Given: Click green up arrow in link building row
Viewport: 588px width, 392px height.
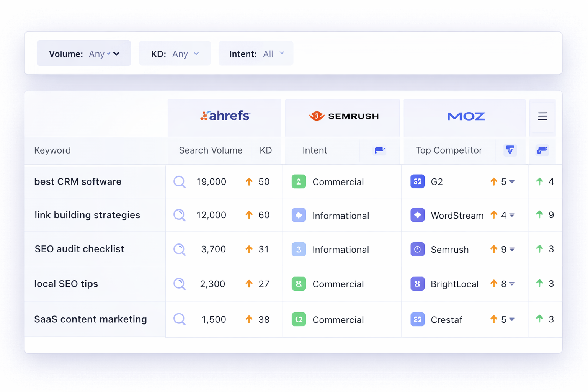Looking at the screenshot, I should 540,215.
